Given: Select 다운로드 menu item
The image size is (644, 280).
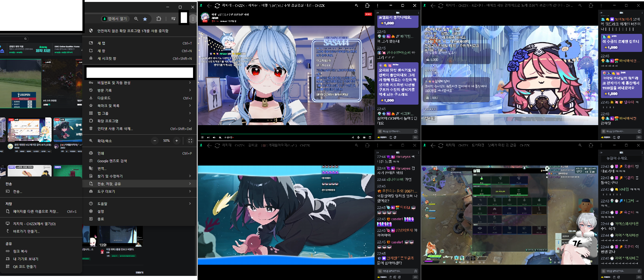Looking at the screenshot, I should (140, 98).
